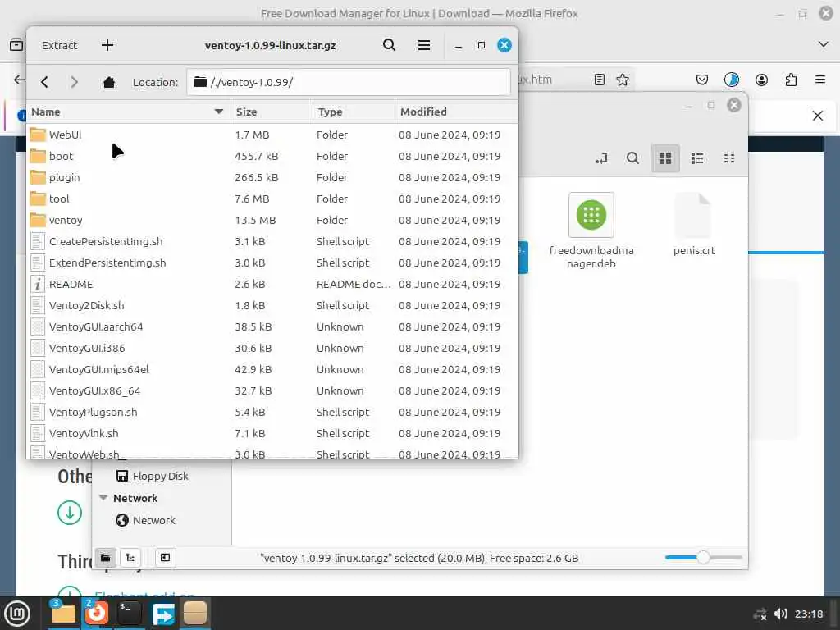Open terminal from taskbar

[129, 613]
